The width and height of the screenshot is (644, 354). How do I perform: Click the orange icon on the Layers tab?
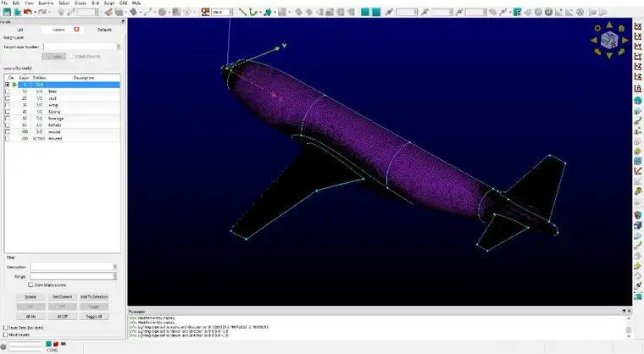tap(76, 29)
